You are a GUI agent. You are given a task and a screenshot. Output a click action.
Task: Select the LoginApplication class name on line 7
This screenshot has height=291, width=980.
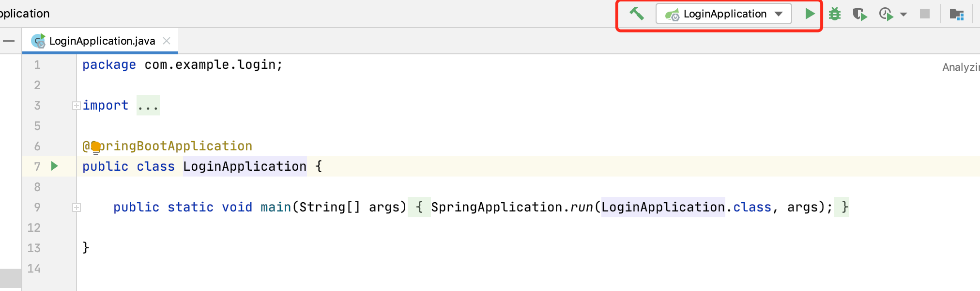245,166
